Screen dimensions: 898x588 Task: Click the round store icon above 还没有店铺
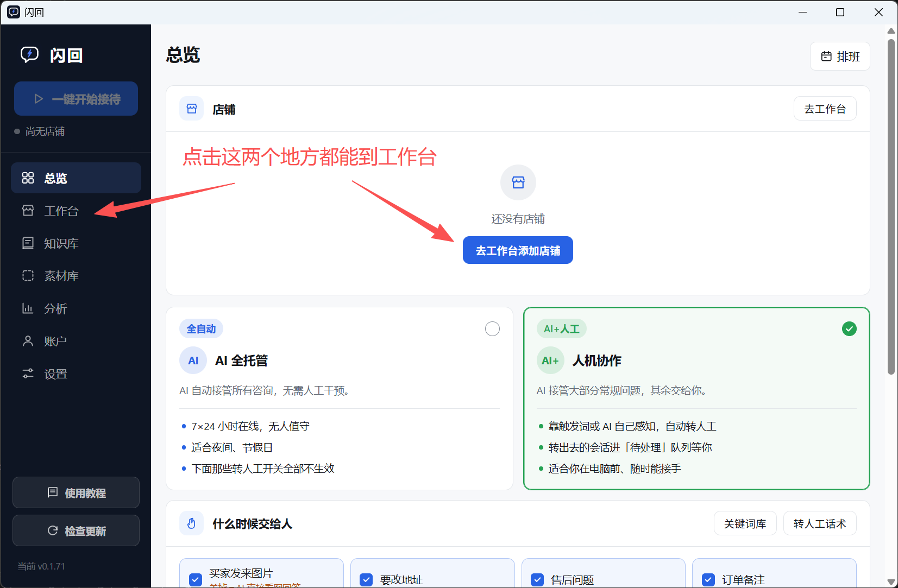[518, 182]
